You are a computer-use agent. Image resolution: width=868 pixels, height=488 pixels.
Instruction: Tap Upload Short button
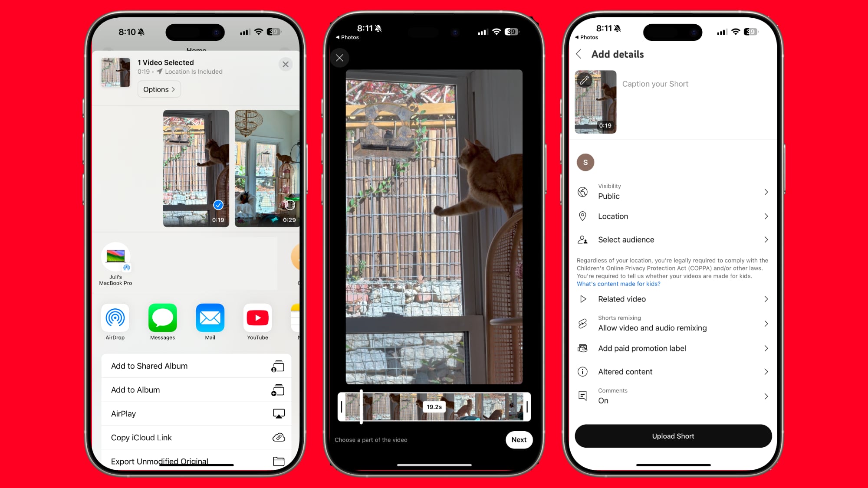[672, 436]
